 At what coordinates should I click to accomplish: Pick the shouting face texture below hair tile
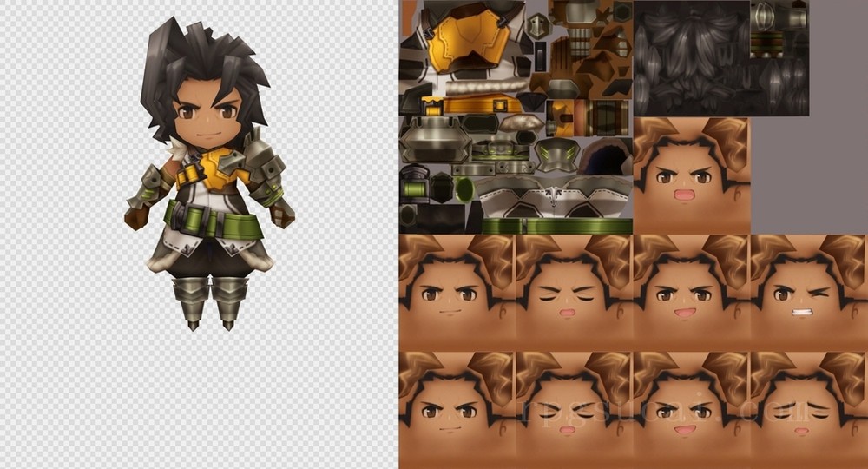[x=691, y=176]
